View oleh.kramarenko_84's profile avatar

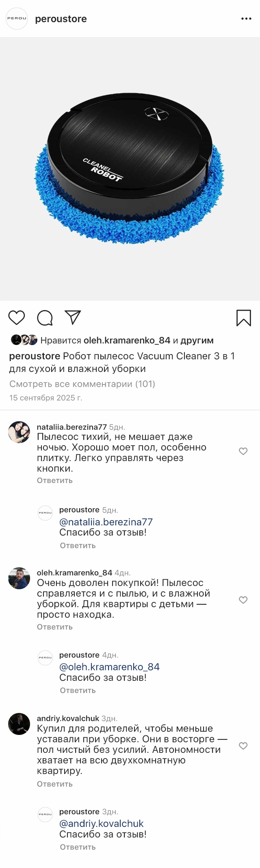click(x=19, y=578)
